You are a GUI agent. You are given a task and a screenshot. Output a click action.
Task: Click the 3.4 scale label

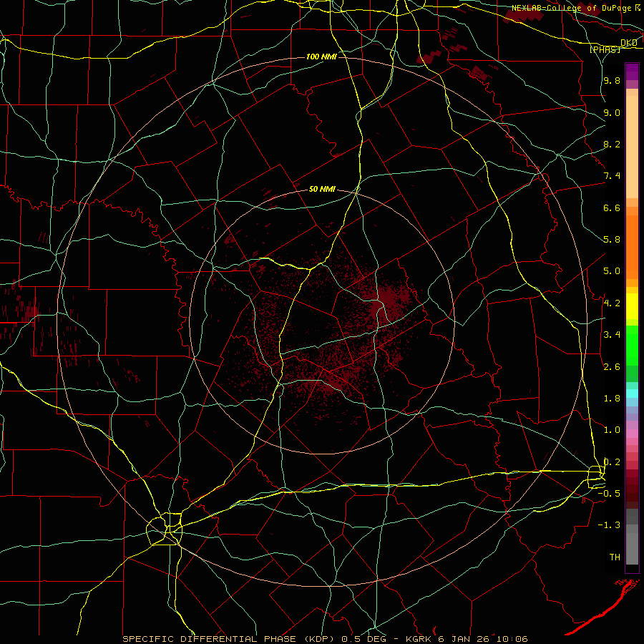612,335
